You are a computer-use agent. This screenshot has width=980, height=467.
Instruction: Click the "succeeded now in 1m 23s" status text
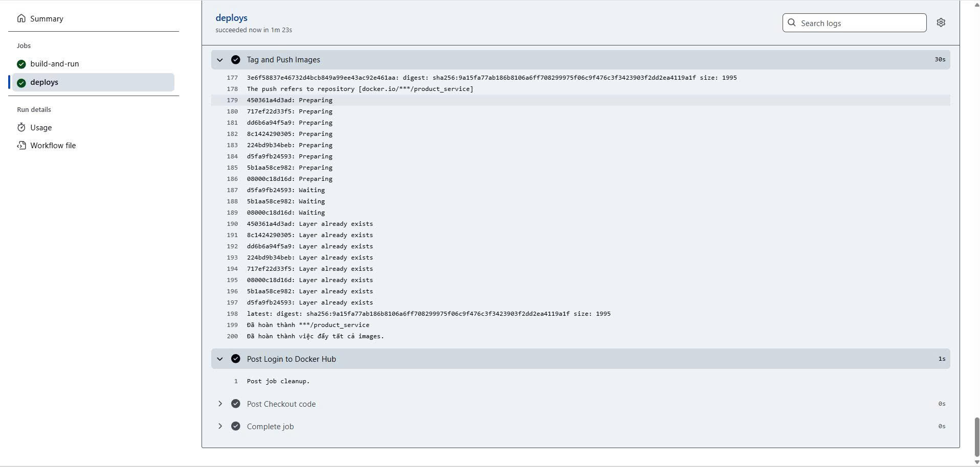[254, 30]
